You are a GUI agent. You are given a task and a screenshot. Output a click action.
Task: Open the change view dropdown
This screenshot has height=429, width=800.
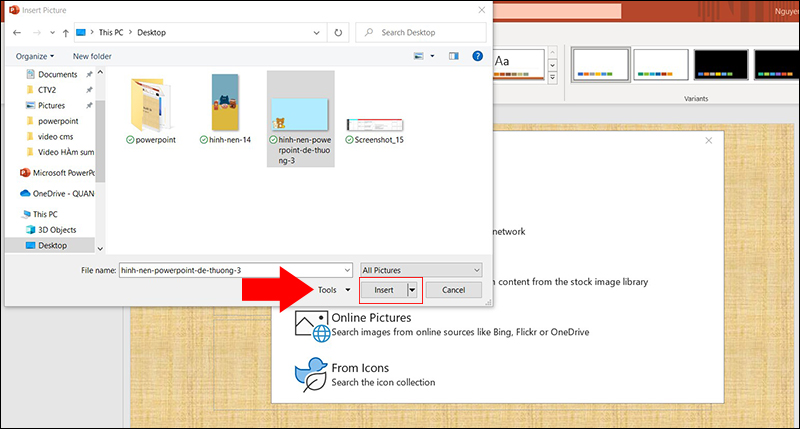[x=431, y=56]
